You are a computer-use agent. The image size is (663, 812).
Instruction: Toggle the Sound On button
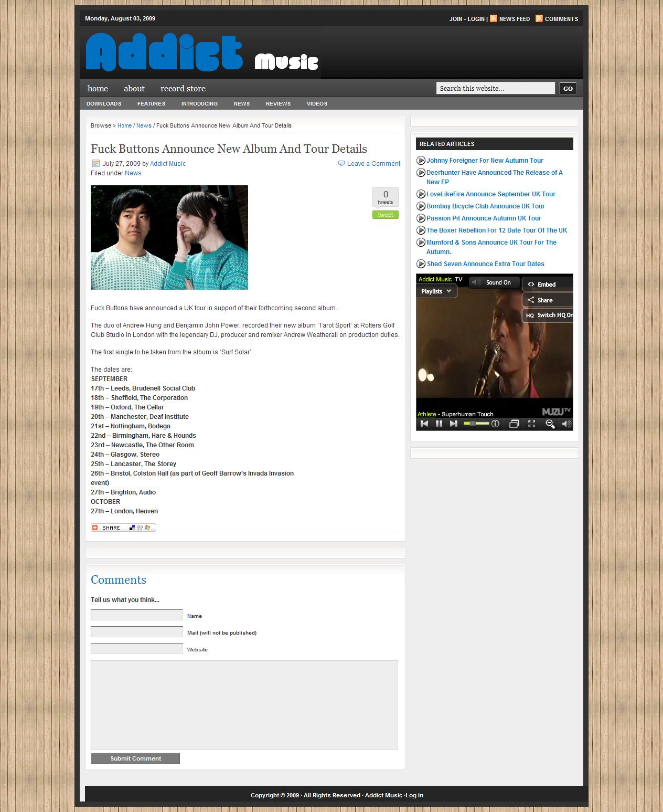click(494, 282)
